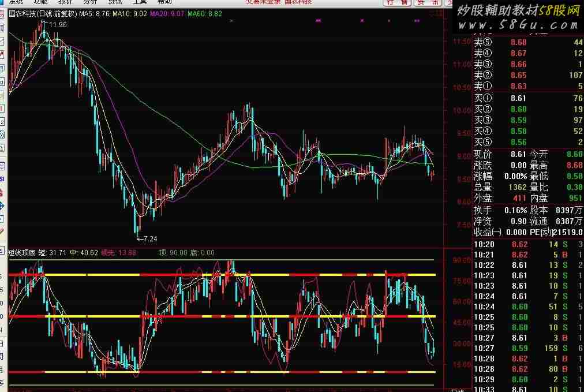Click the 11.96 high price marker
Image resolution: width=584 pixels, height=392 pixels.
point(58,25)
